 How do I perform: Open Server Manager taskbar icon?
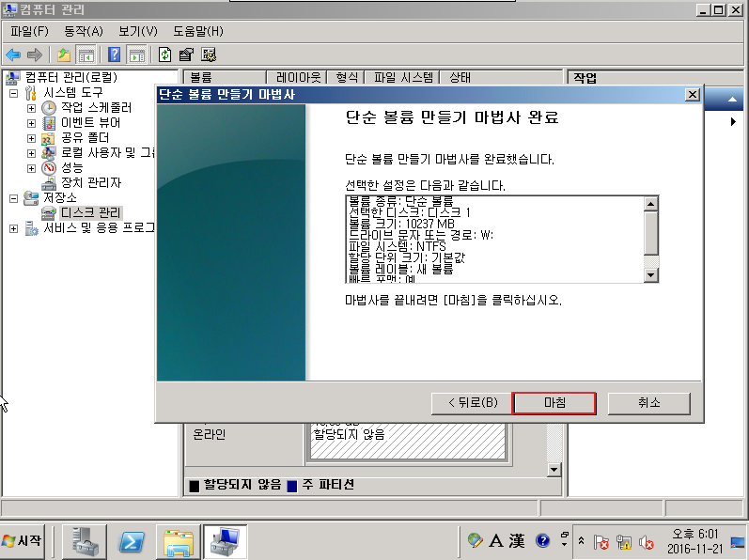[x=85, y=541]
